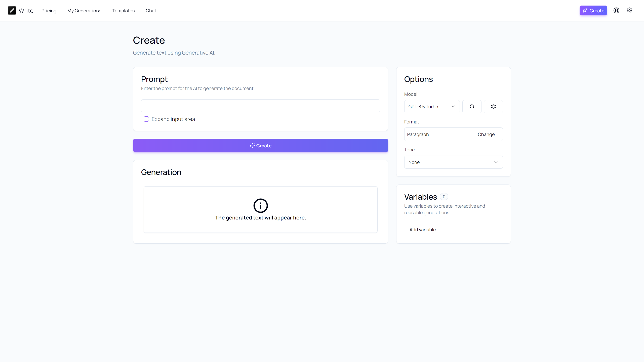644x362 pixels.
Task: Click Add variable
Action: pos(422,230)
